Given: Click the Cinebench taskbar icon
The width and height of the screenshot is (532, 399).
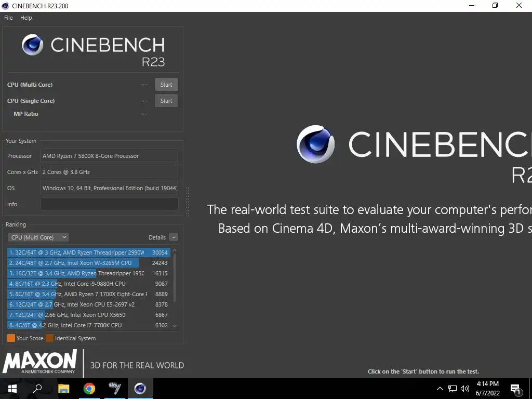Looking at the screenshot, I should click(x=140, y=389).
